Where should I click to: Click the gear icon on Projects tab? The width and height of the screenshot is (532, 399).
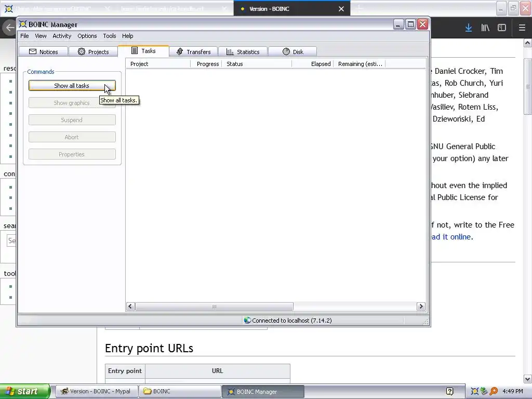pos(82,51)
